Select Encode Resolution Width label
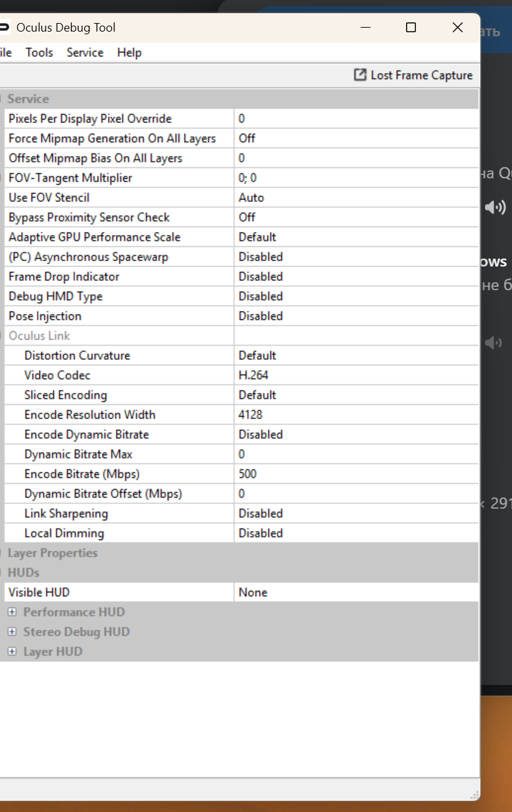The height and width of the screenshot is (812, 512). click(x=90, y=415)
